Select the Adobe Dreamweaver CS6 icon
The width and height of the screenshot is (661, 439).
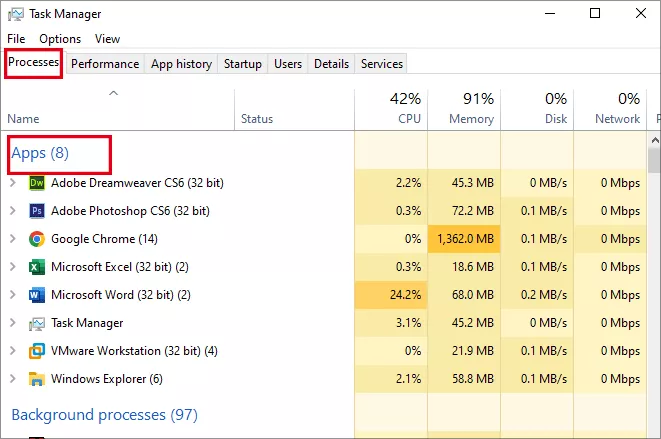coord(37,183)
